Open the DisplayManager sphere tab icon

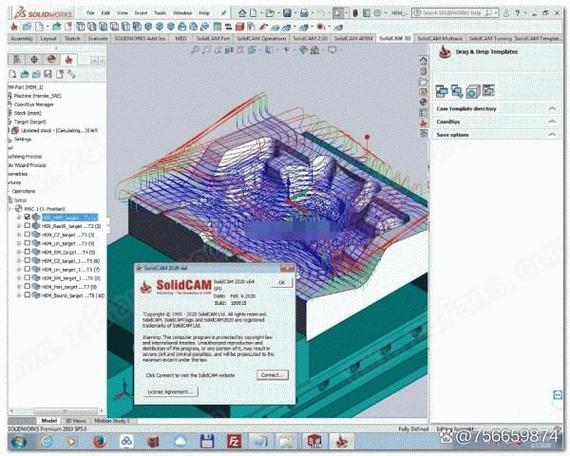(51, 59)
